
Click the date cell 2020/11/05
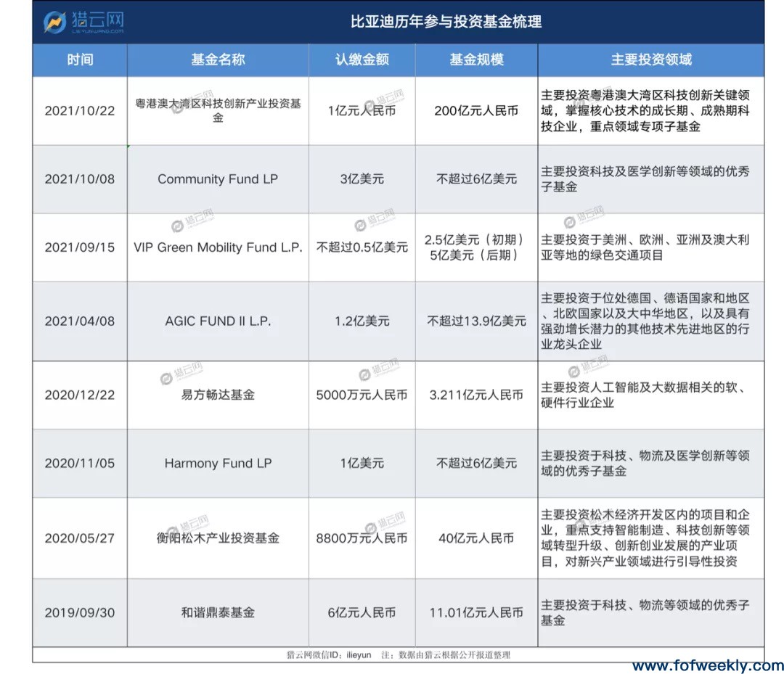click(x=80, y=464)
